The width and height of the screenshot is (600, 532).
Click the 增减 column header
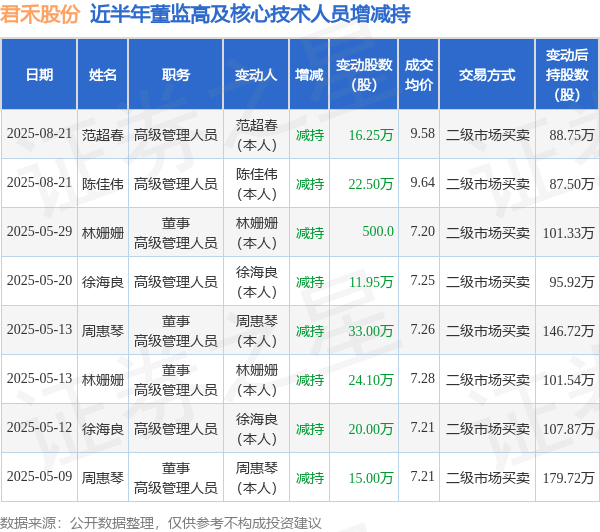tap(309, 75)
